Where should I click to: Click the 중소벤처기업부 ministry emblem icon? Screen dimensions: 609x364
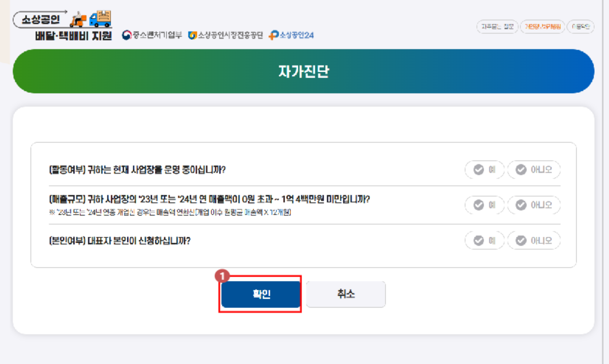[127, 35]
